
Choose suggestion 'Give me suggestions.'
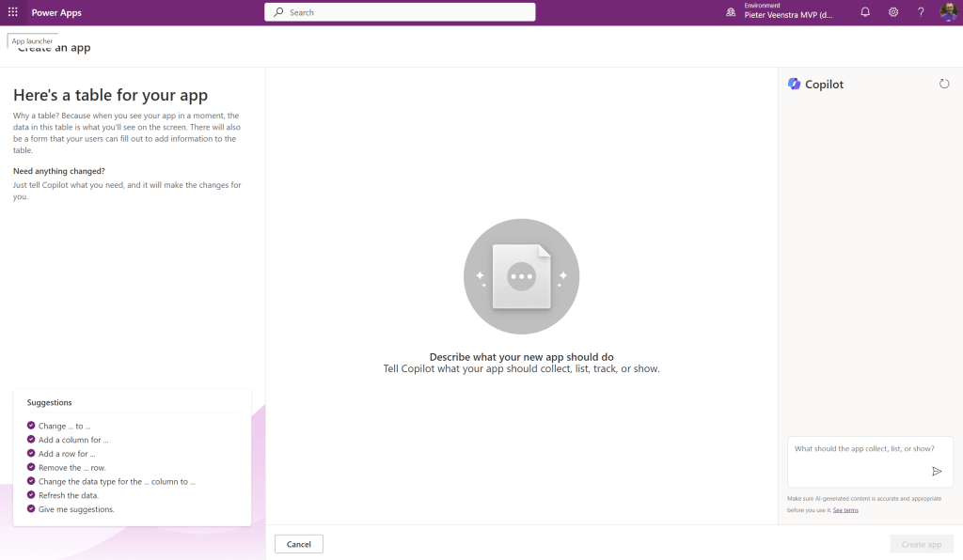76,509
